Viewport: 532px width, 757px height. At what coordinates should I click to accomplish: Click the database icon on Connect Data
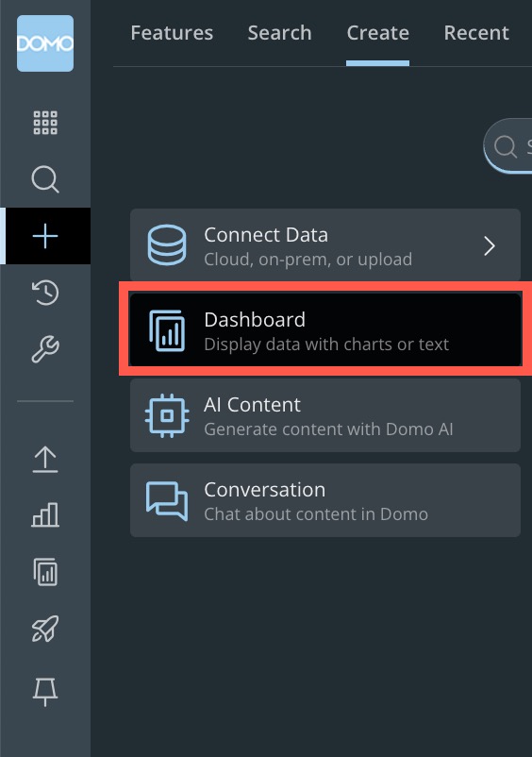(167, 245)
